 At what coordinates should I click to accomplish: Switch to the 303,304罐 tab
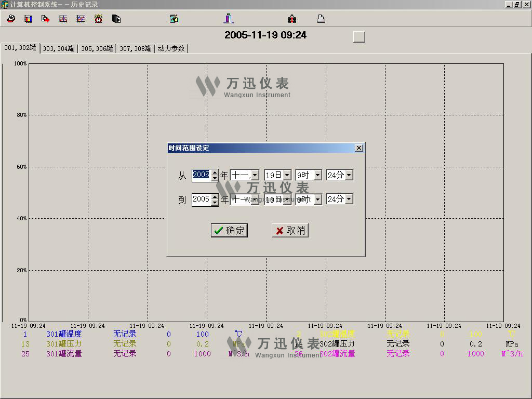[59, 48]
